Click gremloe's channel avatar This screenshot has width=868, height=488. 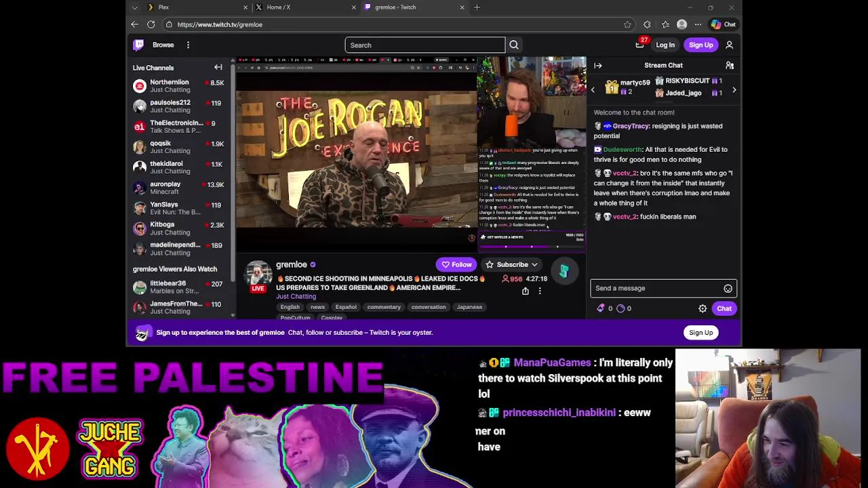click(258, 274)
